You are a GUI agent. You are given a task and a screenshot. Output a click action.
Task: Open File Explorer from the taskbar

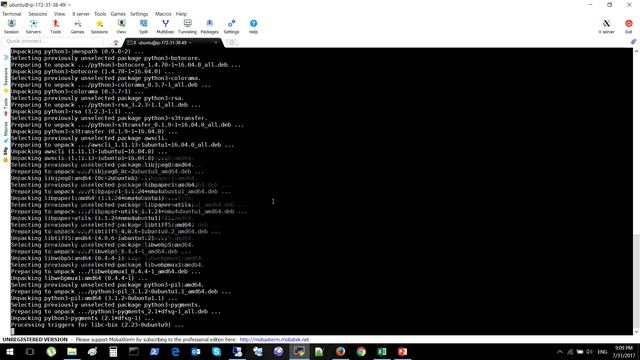click(x=72, y=351)
